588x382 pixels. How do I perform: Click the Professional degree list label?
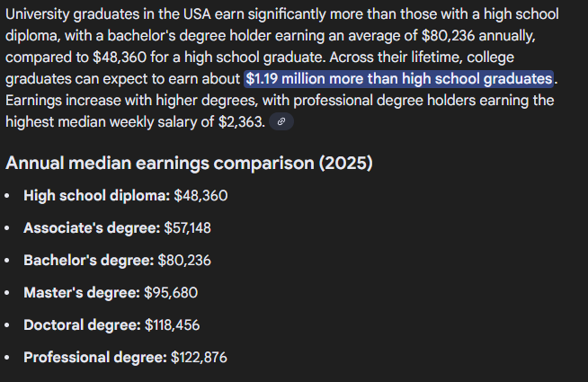pyautogui.click(x=95, y=358)
